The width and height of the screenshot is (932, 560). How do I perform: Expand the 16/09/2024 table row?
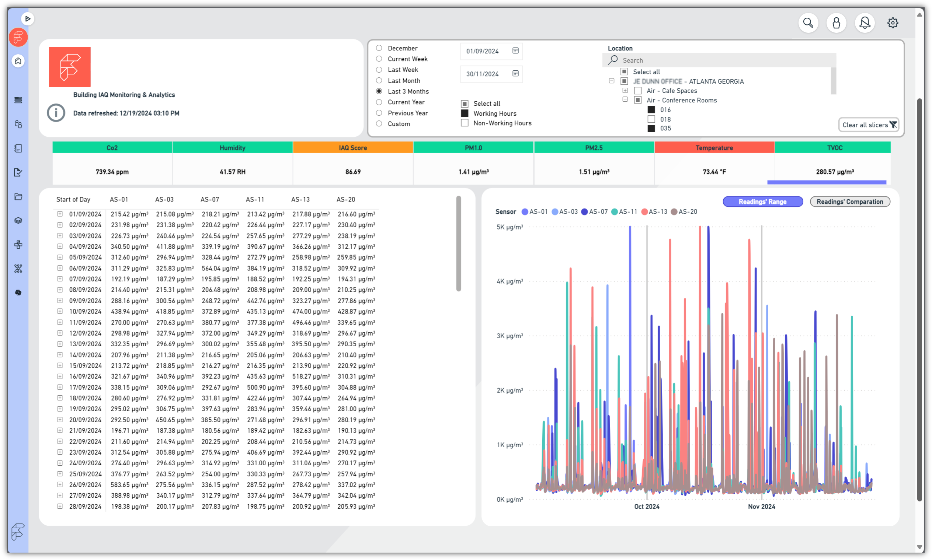tap(60, 376)
